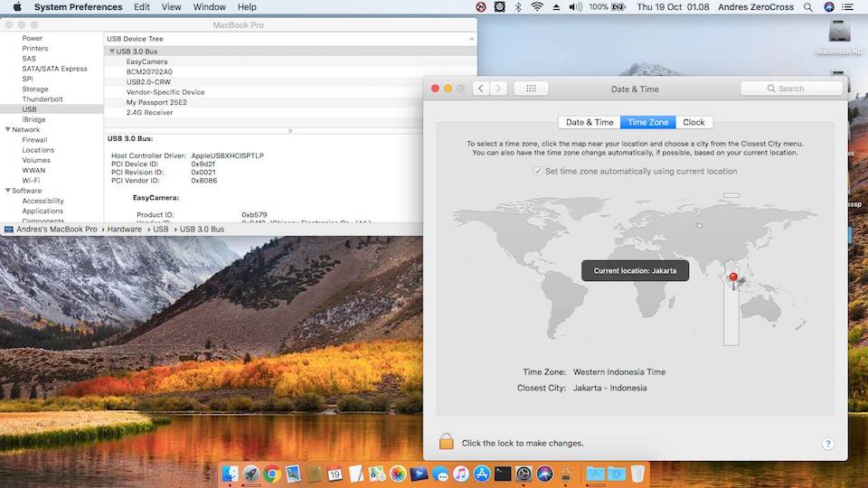868x488 pixels.
Task: Open Messages app in the dock
Action: point(440,474)
